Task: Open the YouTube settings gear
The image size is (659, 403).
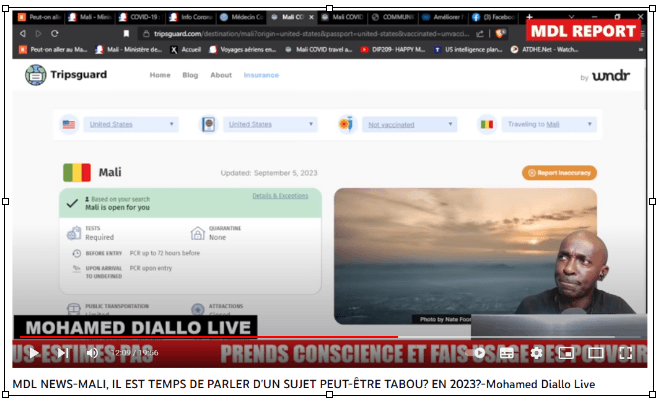Action: (x=536, y=353)
